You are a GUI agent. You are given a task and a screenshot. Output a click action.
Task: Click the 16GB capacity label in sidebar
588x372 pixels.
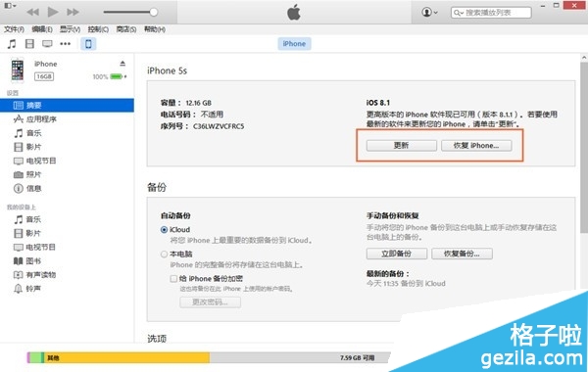pos(44,76)
